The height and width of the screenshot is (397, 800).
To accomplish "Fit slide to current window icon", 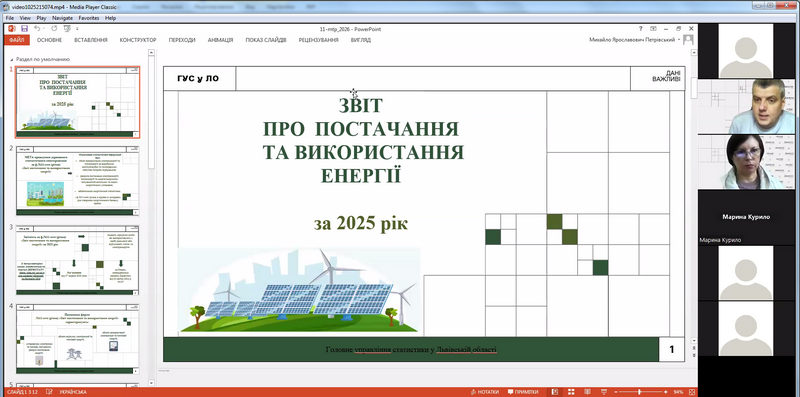I will (692, 392).
